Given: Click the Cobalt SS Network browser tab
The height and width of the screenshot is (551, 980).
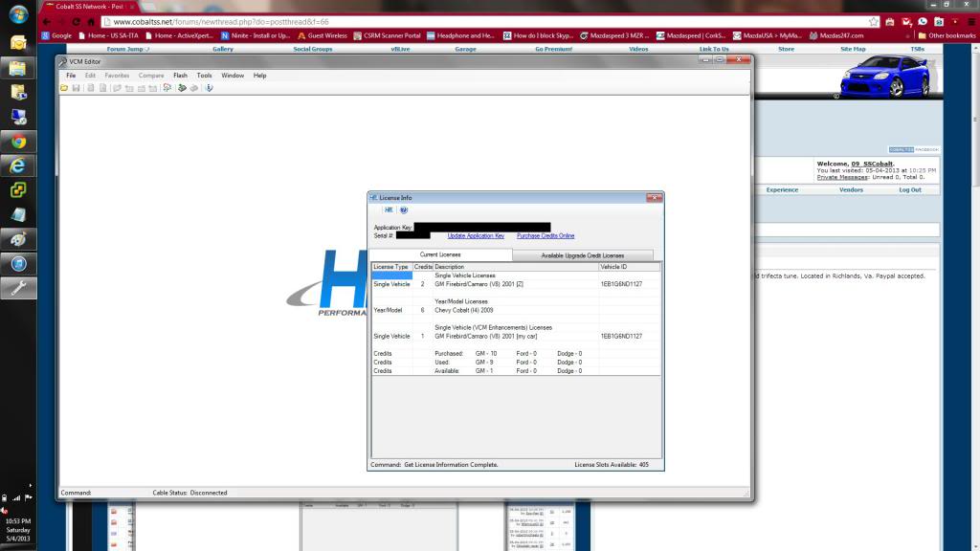Looking at the screenshot, I should 89,7.
